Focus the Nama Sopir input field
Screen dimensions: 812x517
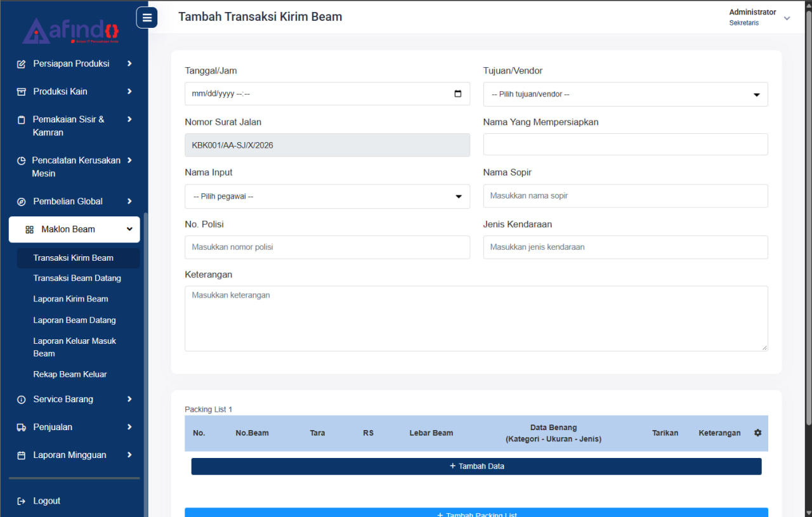(625, 196)
